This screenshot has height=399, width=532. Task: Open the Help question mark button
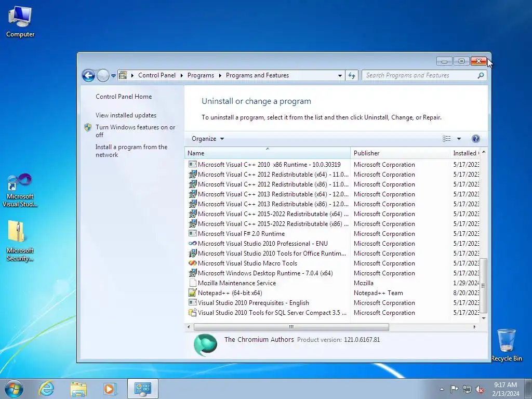pyautogui.click(x=476, y=138)
